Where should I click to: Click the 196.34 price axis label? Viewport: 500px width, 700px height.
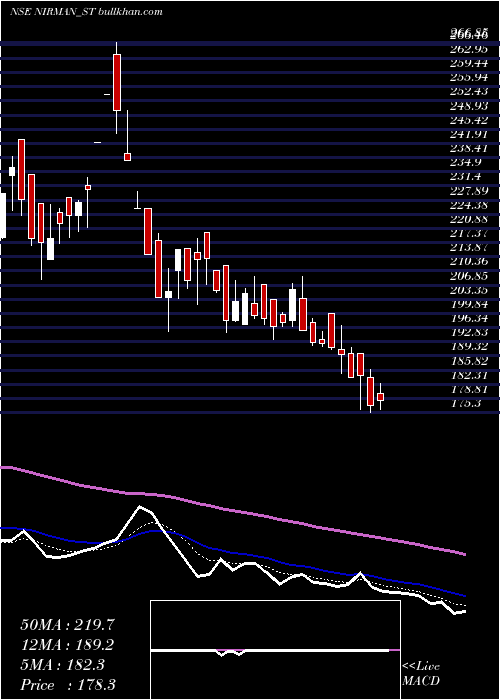468,319
